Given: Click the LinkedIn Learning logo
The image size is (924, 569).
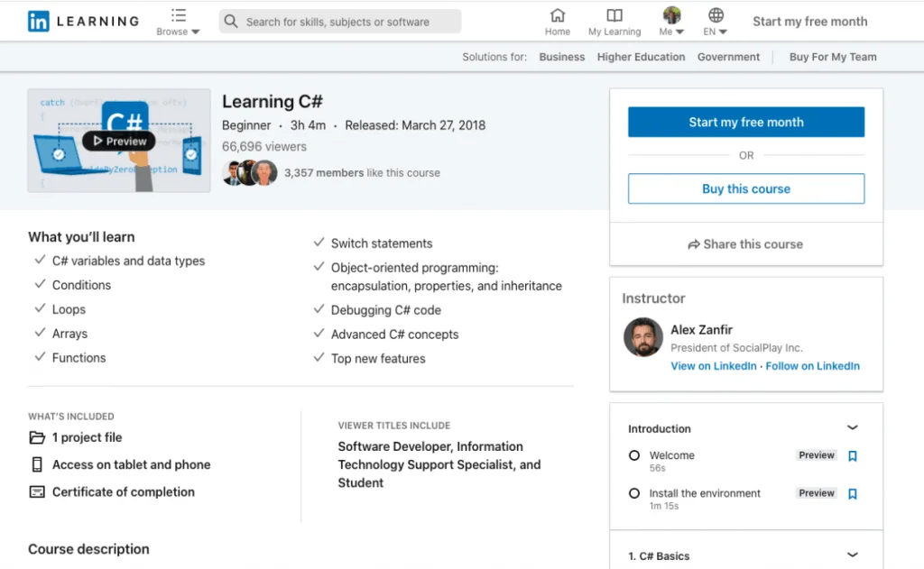Looking at the screenshot, I should (83, 21).
